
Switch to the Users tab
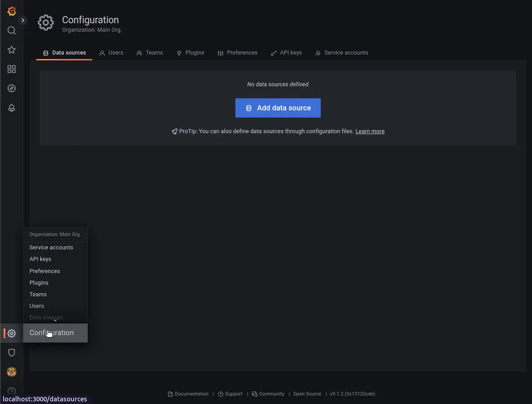pos(111,52)
